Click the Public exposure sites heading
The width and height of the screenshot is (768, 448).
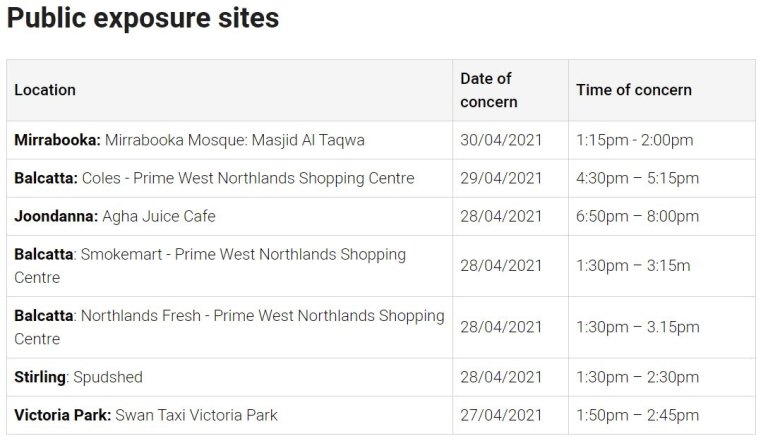click(143, 19)
